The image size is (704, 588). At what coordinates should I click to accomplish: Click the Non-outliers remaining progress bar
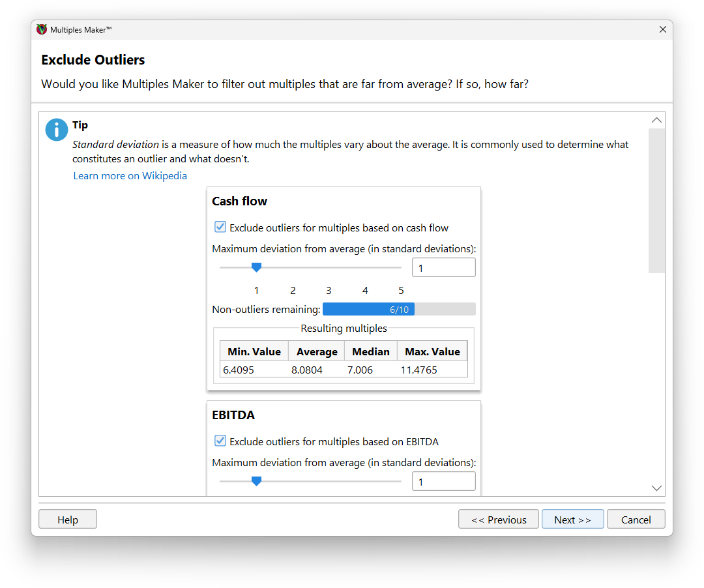pos(399,309)
